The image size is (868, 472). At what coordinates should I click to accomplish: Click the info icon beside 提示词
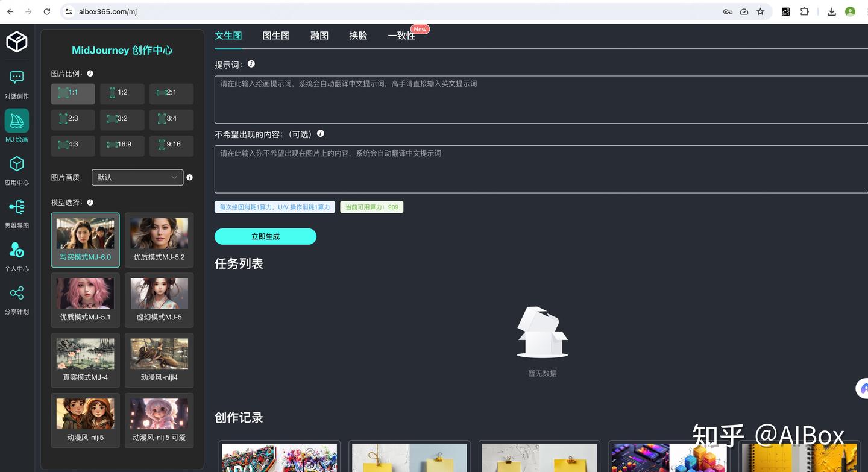point(251,63)
